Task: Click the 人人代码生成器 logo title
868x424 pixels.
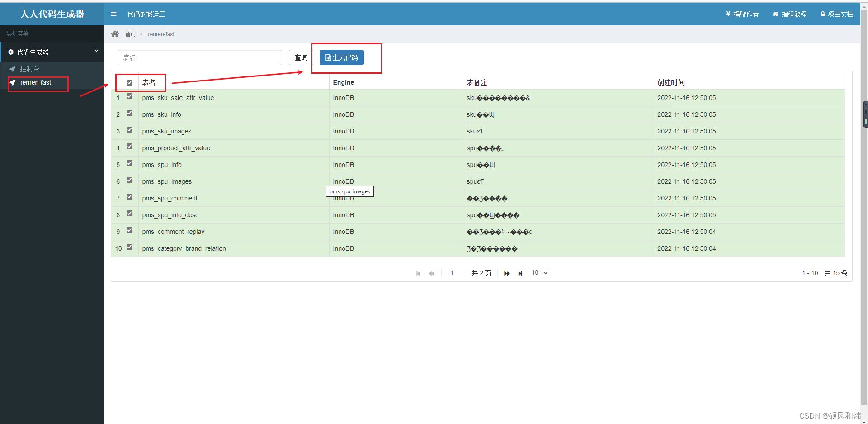Action: (52, 14)
